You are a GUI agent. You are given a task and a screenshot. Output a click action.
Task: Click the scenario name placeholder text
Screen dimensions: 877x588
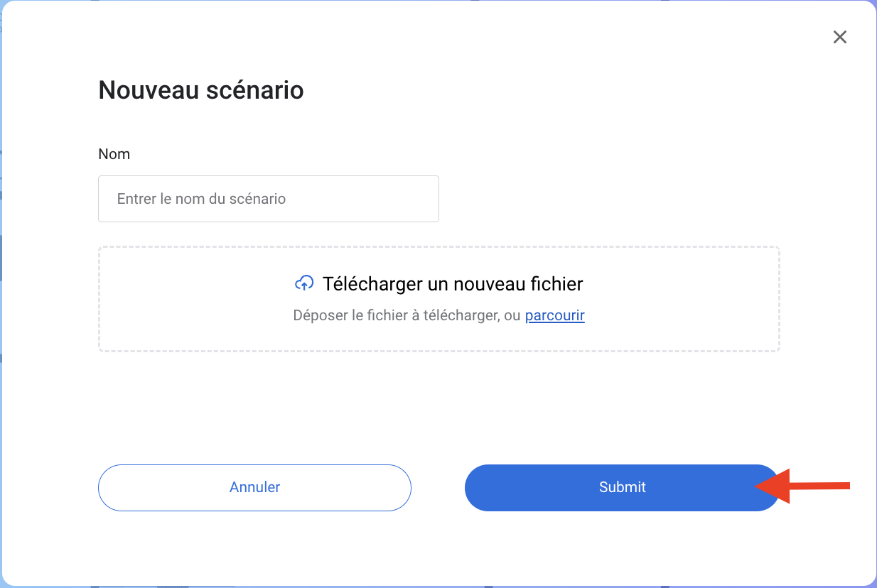(201, 199)
